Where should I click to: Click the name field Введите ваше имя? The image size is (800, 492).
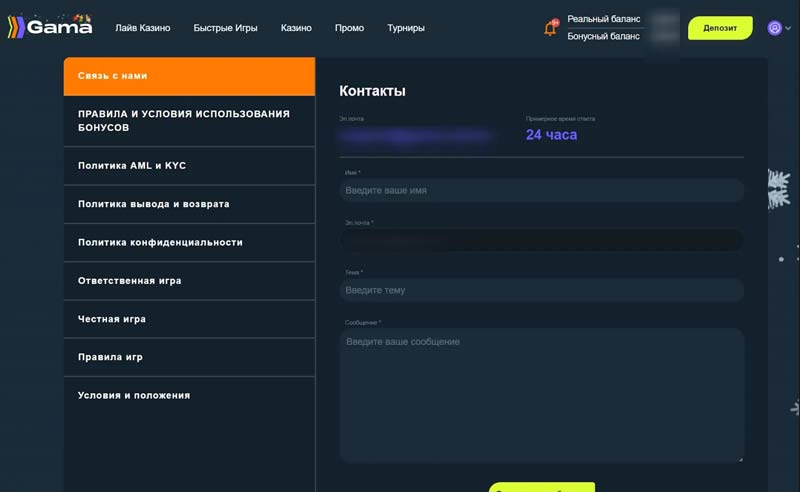(541, 190)
